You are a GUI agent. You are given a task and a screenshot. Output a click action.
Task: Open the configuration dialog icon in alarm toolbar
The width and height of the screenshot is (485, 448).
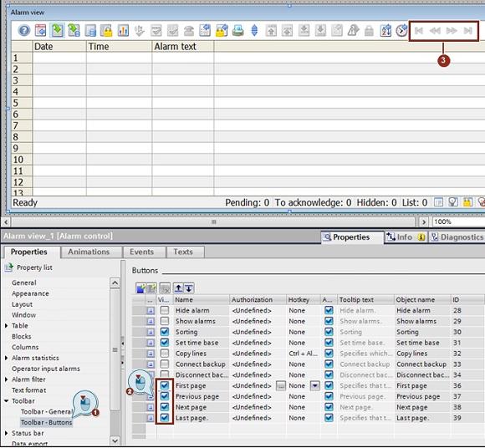click(40, 31)
